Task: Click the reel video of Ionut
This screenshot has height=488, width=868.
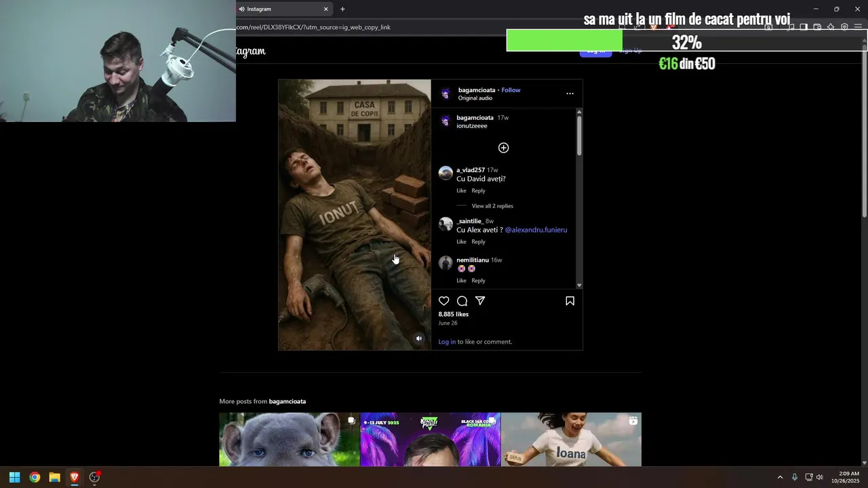Action: [354, 215]
